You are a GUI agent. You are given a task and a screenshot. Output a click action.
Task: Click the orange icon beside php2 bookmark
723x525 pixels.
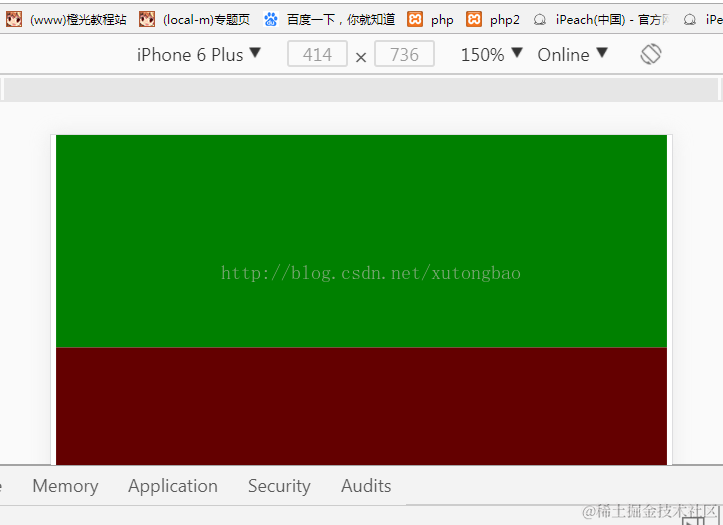pos(474,19)
